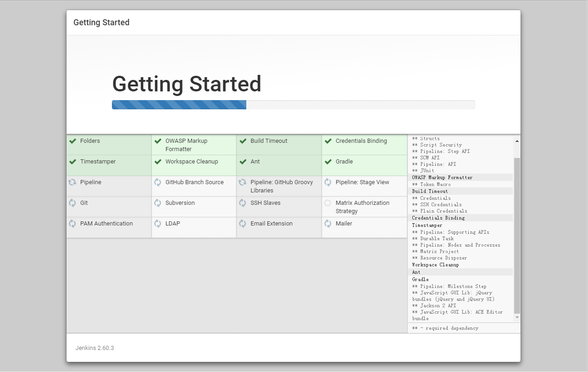Click the refresh icon beside Subversion
Image resolution: width=588 pixels, height=372 pixels.
click(158, 203)
